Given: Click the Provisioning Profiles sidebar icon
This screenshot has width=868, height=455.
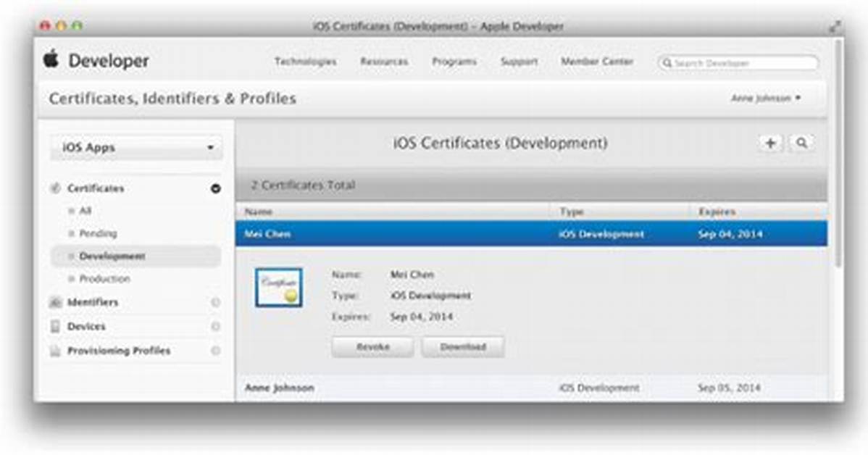Looking at the screenshot, I should tap(55, 351).
